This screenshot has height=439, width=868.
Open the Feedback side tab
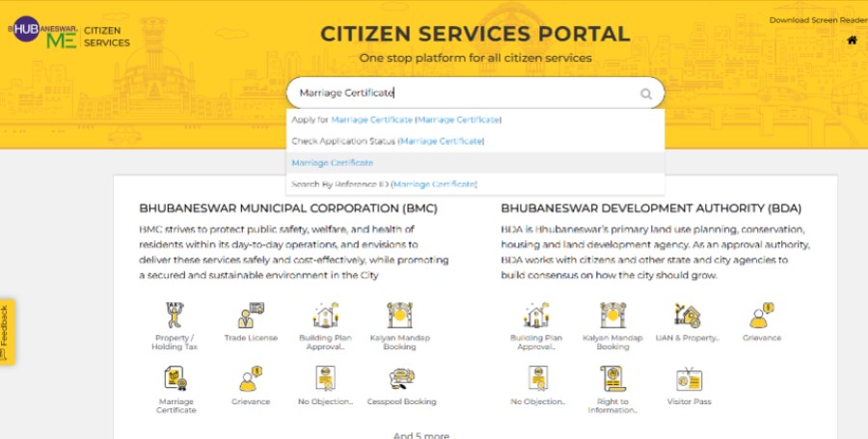click(x=7, y=332)
